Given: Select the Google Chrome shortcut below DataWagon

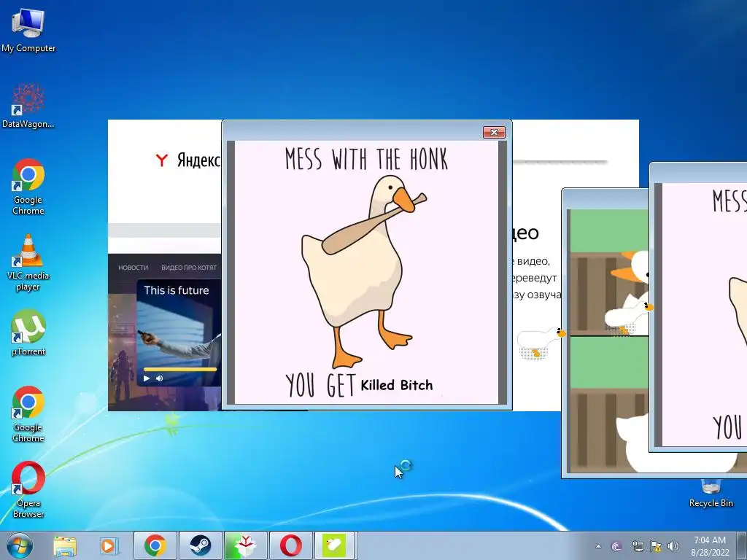Looking at the screenshot, I should pyautogui.click(x=28, y=187).
